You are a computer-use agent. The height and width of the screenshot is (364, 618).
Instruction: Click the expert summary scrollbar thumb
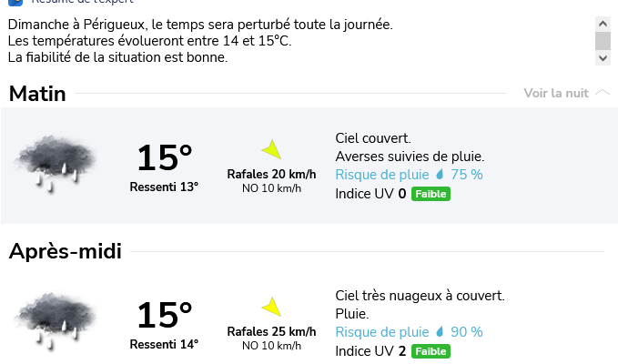(x=603, y=40)
